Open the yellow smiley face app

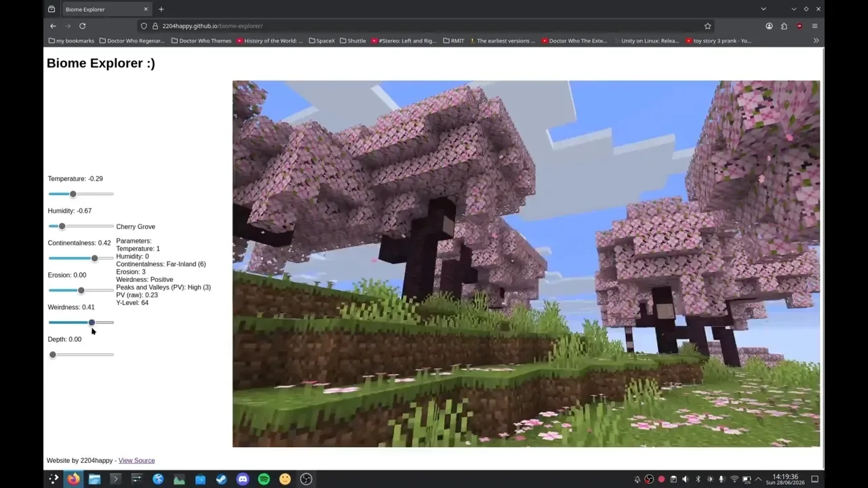click(285, 479)
